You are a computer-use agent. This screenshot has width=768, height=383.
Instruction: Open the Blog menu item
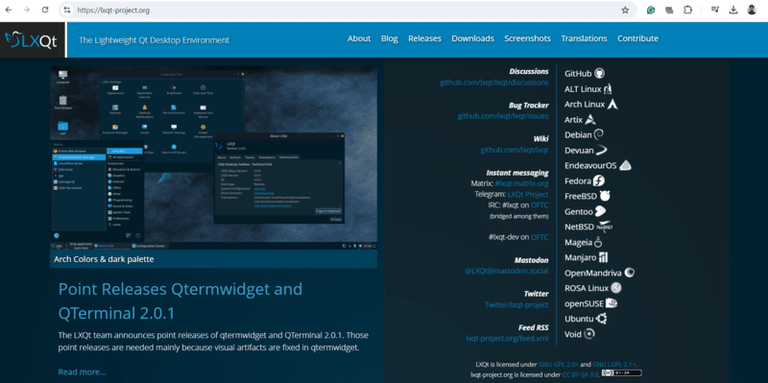coord(389,39)
